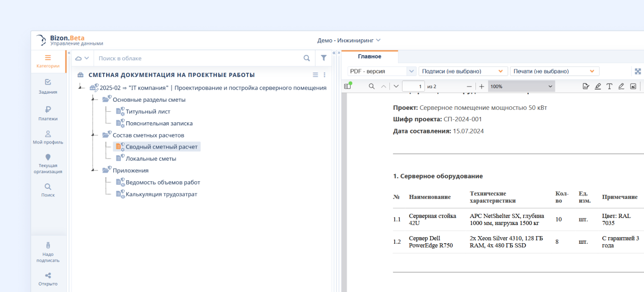Image resolution: width=644 pixels, height=292 pixels.
Task: Go to previous PDF page
Action: click(x=384, y=86)
